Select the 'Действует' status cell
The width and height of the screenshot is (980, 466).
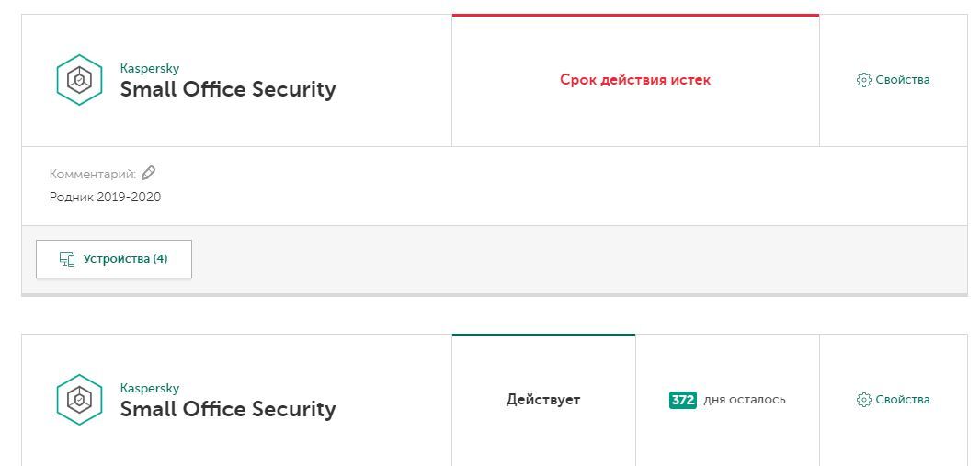543,400
